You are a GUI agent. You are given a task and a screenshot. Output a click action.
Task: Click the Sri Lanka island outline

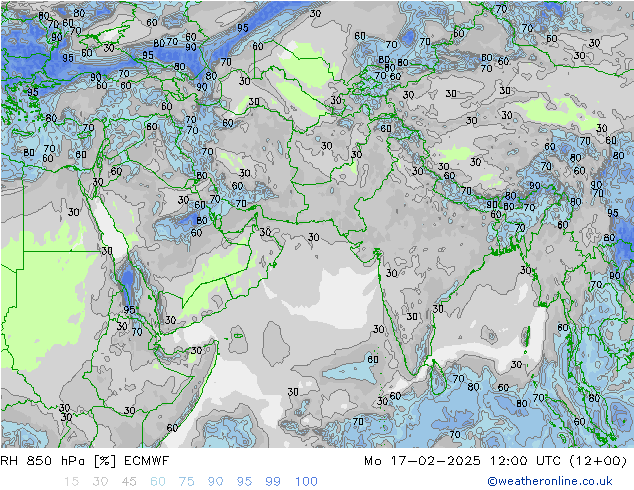point(438,377)
